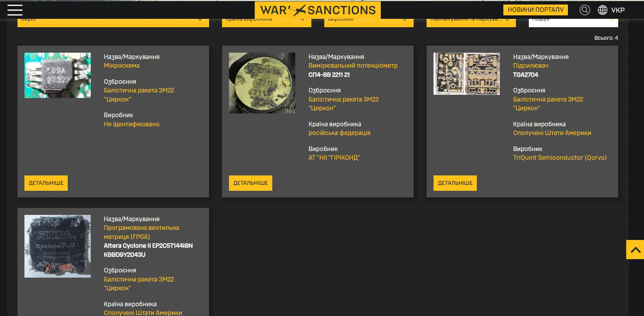Screen dimensions: 644x316
Task: Open the Програмована вентильна матриця (FPGA) link
Action: [141, 232]
